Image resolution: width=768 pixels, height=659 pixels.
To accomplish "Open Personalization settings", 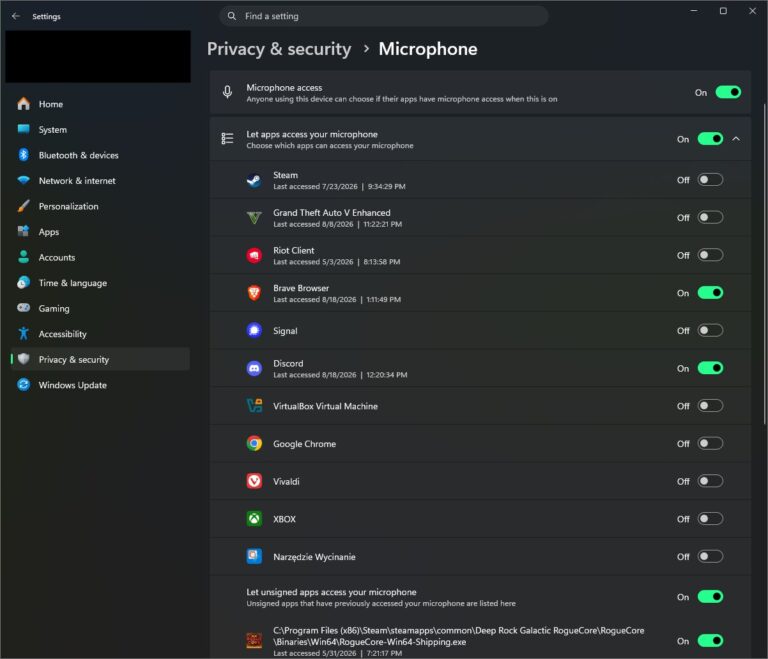I will [100, 206].
